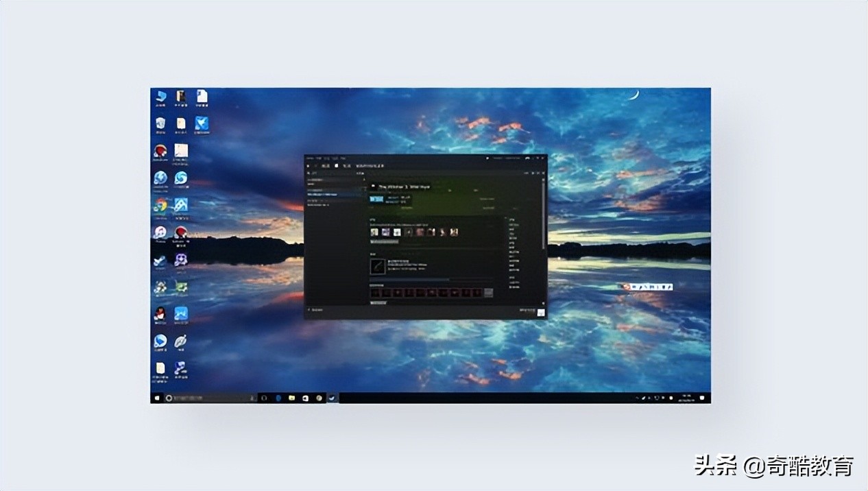
Task: Switch to the Store tab in Steam
Action: 326,165
